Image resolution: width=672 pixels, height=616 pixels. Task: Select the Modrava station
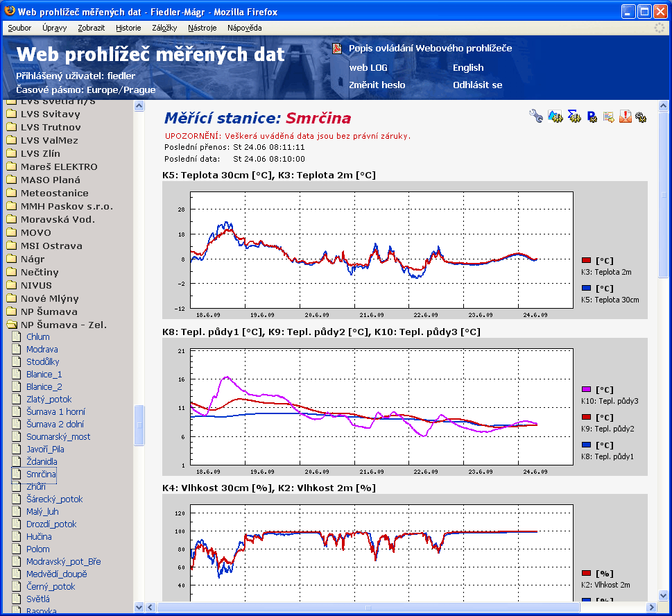tap(42, 350)
